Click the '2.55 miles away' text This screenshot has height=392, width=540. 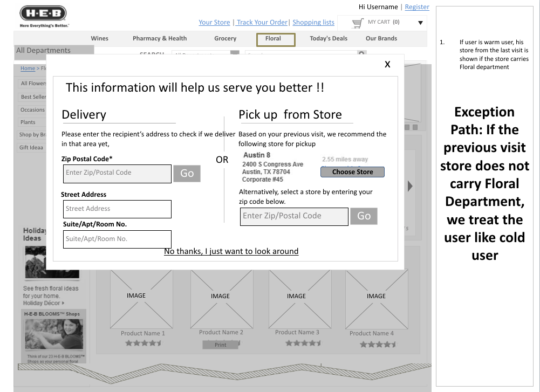(345, 160)
